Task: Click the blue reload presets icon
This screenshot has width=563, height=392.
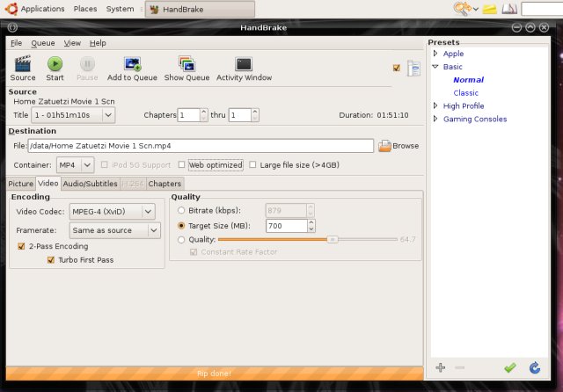Action: click(x=534, y=367)
